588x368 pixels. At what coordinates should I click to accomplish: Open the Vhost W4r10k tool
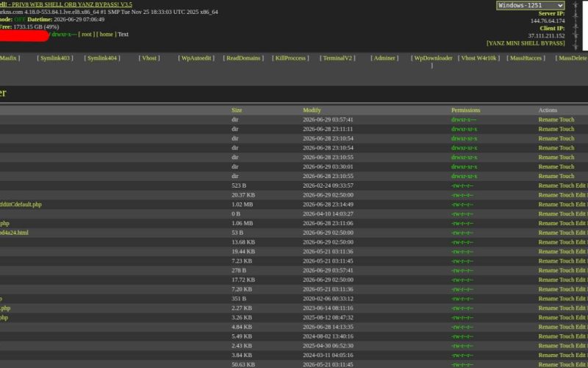coord(478,58)
